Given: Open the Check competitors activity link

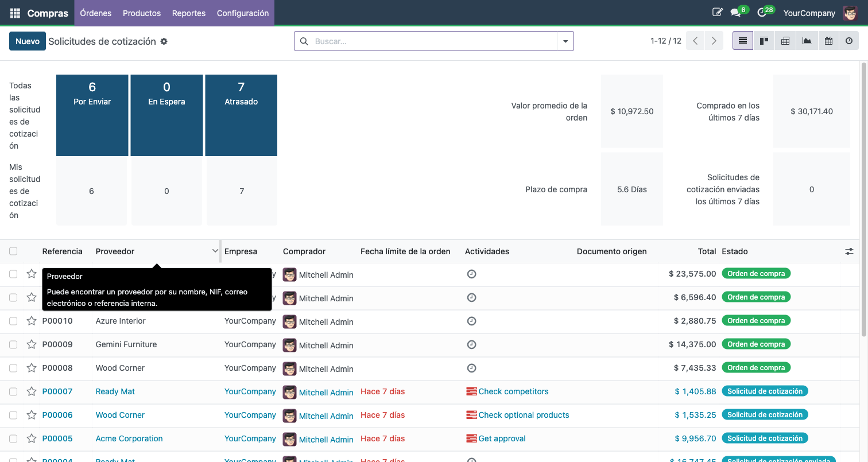Looking at the screenshot, I should pyautogui.click(x=513, y=391).
